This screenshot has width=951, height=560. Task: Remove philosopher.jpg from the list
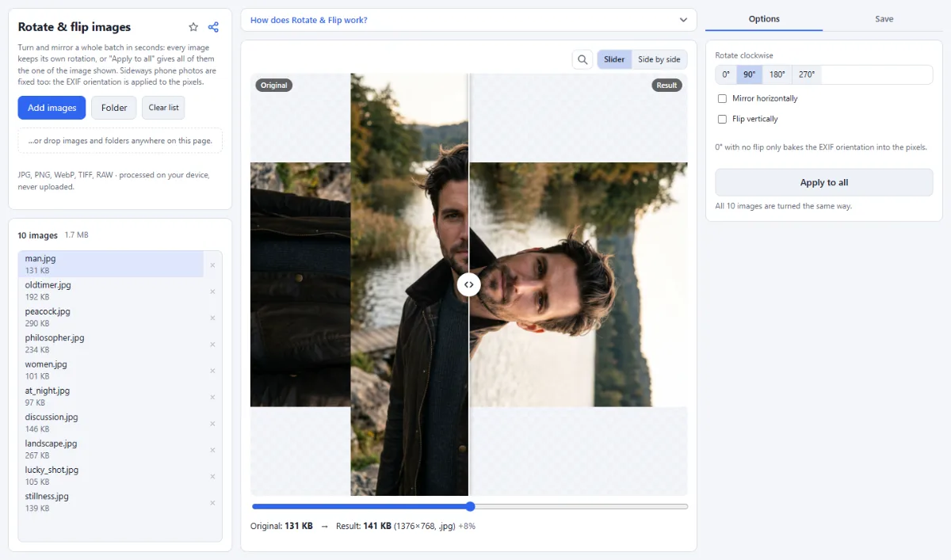coord(212,344)
